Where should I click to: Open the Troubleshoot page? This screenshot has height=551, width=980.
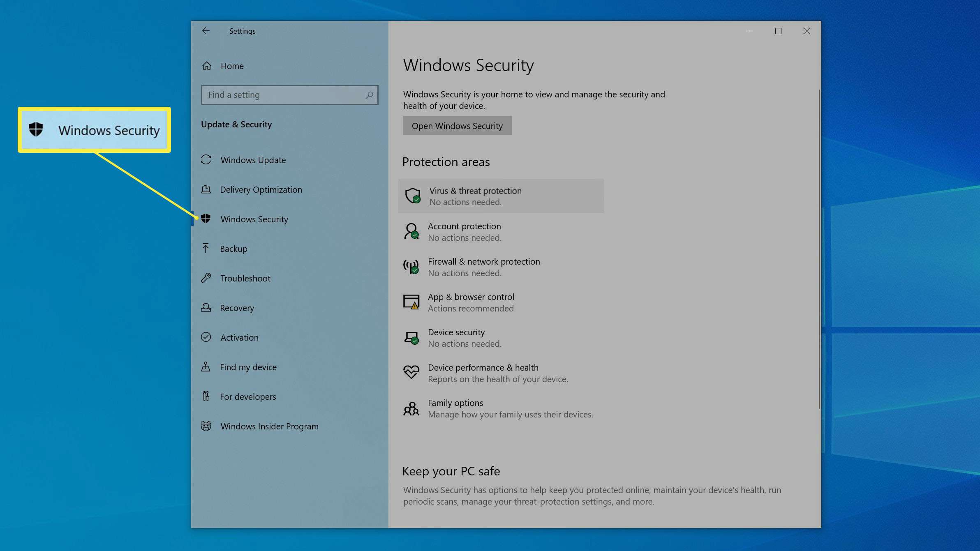coord(290,278)
